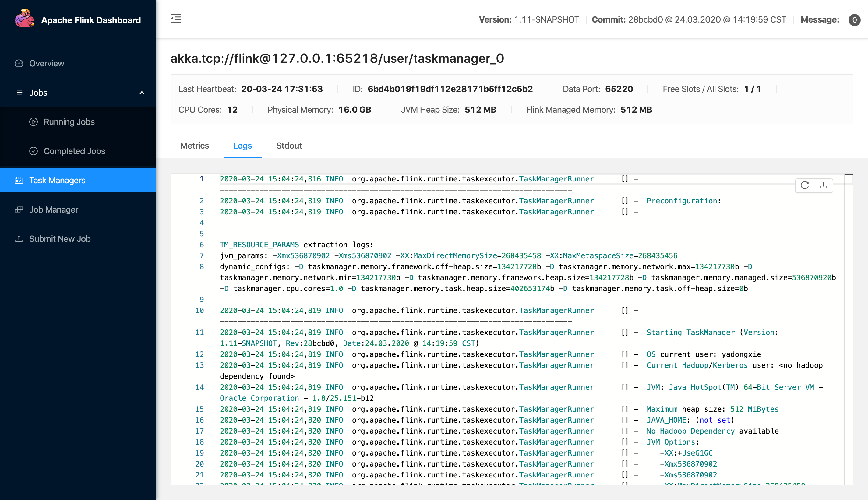
Task: Download the log file
Action: [823, 185]
